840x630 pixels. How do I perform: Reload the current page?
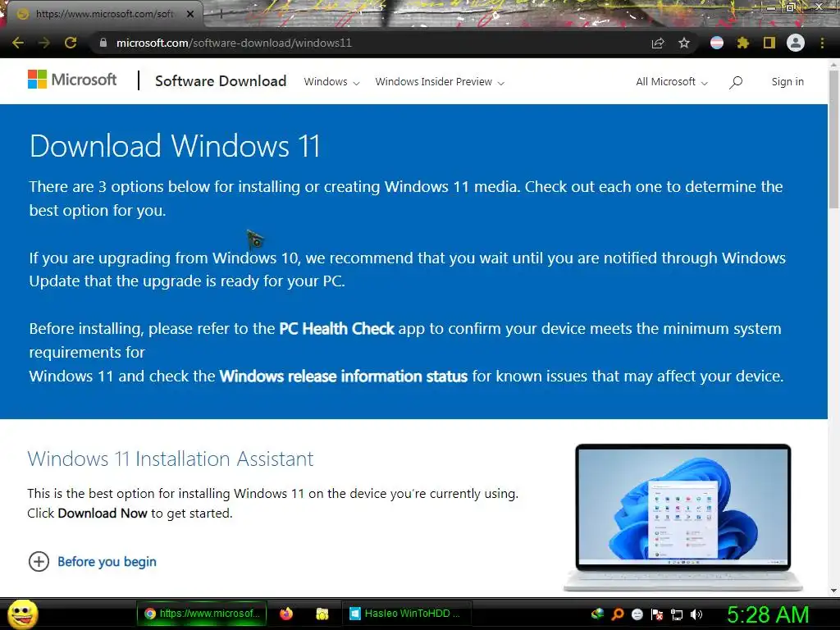(71, 43)
